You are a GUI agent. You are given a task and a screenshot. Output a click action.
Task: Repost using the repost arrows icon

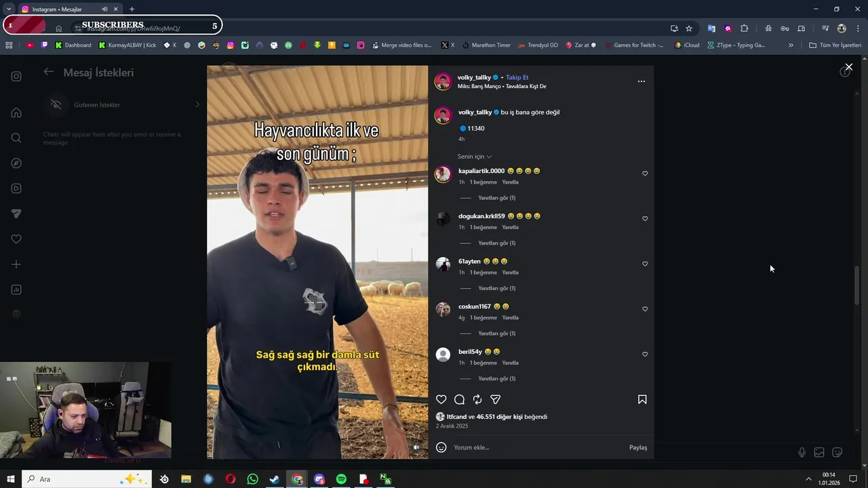click(477, 400)
